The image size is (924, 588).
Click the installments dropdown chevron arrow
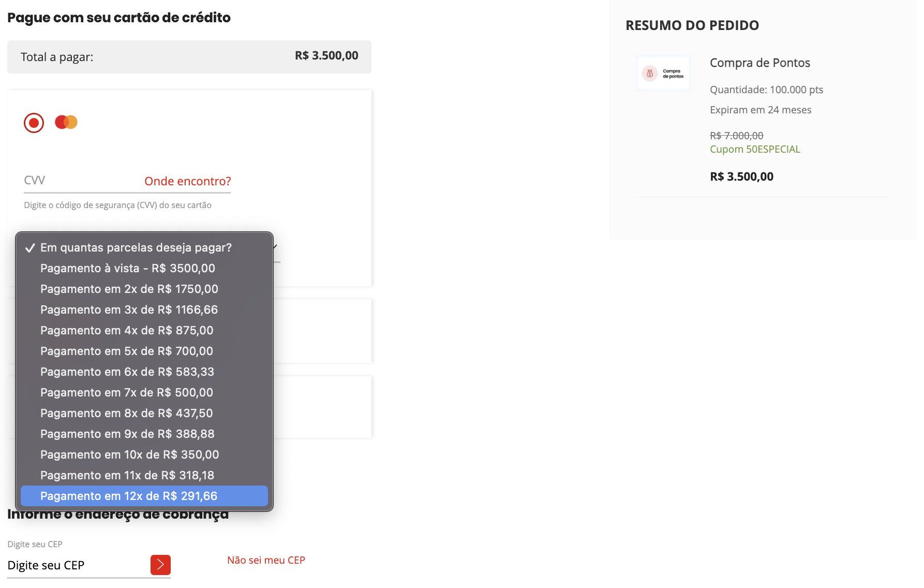coord(275,247)
